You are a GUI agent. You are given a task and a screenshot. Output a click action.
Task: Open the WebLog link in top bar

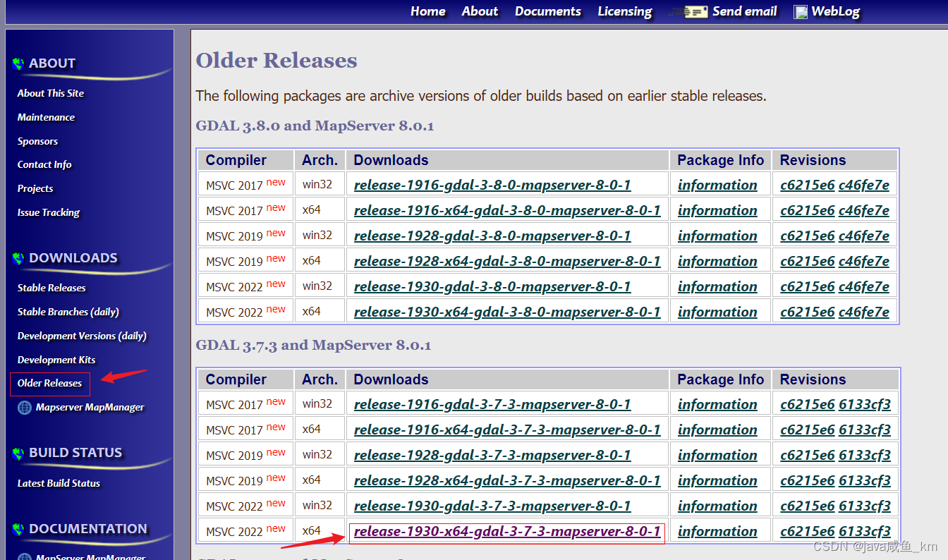point(836,11)
